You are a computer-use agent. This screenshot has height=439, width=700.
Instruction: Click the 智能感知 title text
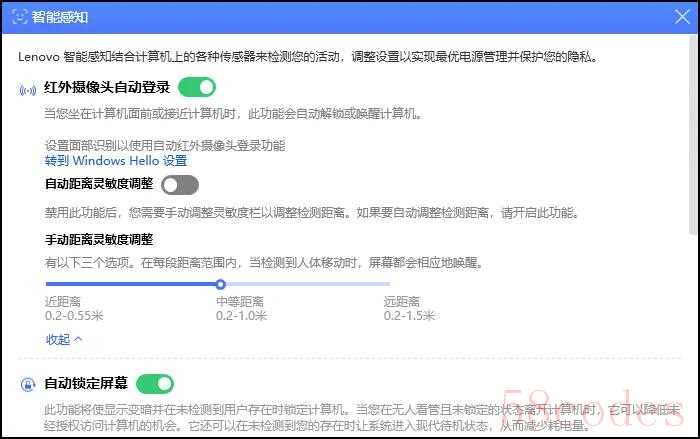coord(60,16)
